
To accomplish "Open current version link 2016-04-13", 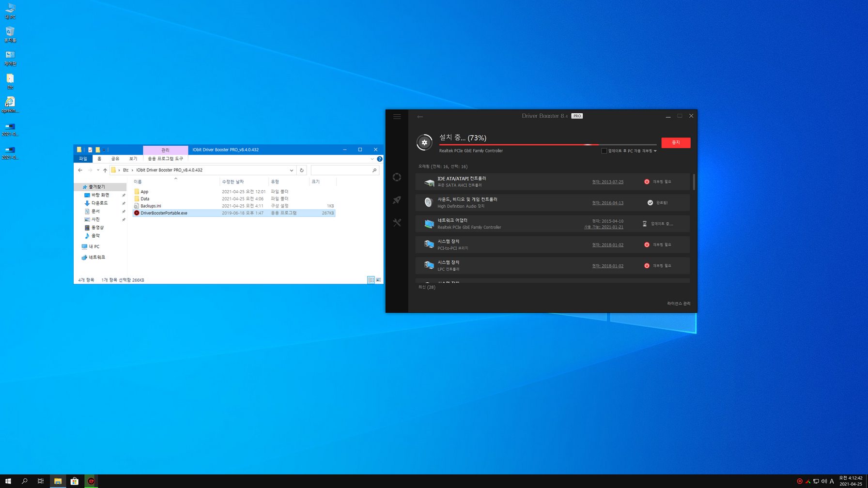I will click(x=607, y=203).
